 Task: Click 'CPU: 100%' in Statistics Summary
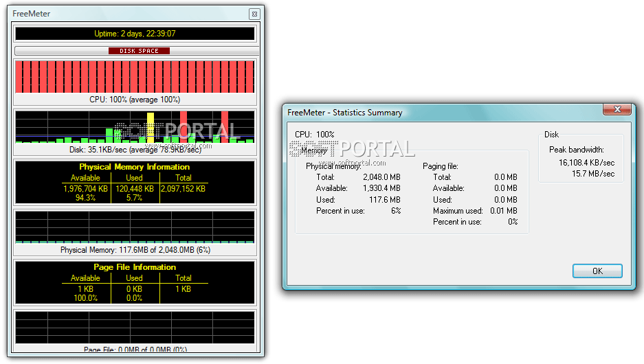[x=315, y=134]
